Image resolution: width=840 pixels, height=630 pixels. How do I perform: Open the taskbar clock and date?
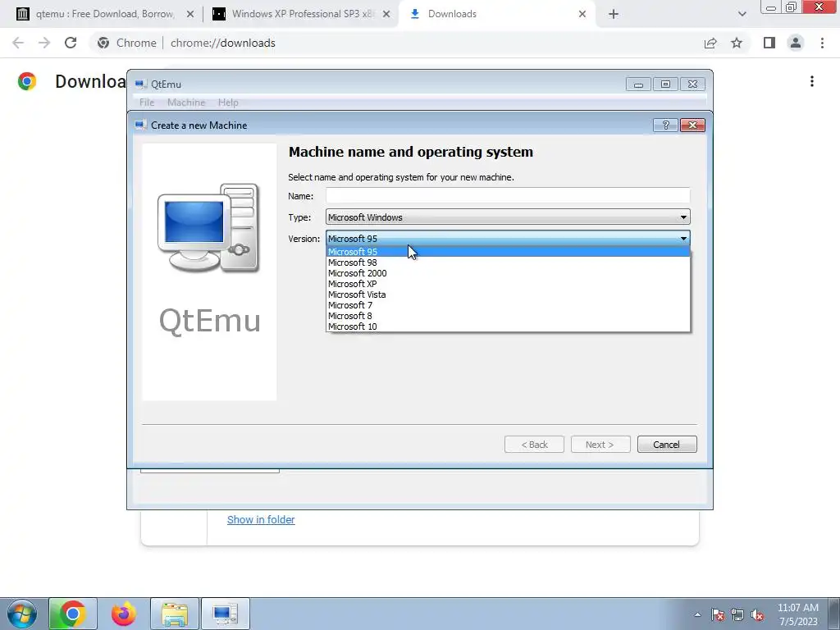coord(798,614)
